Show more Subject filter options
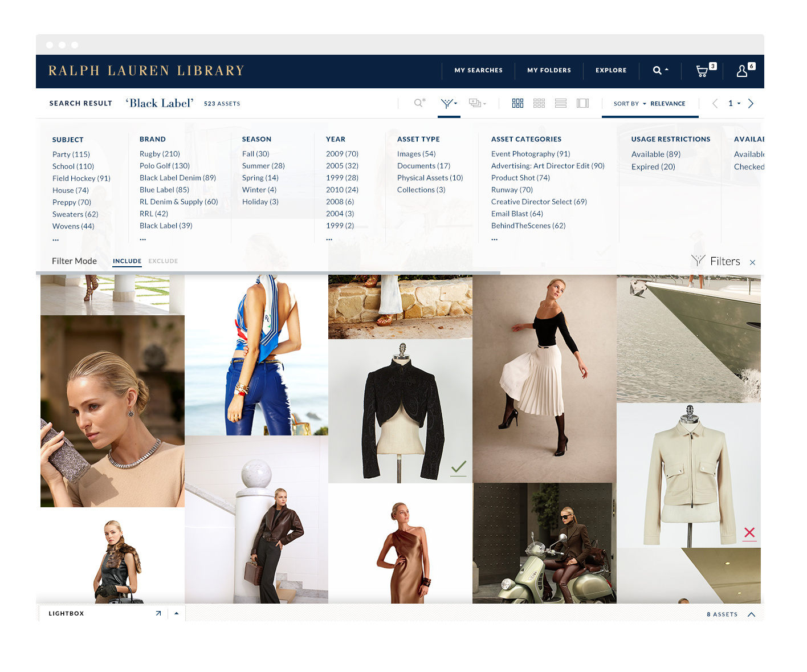The height and width of the screenshot is (672, 807). [56, 239]
